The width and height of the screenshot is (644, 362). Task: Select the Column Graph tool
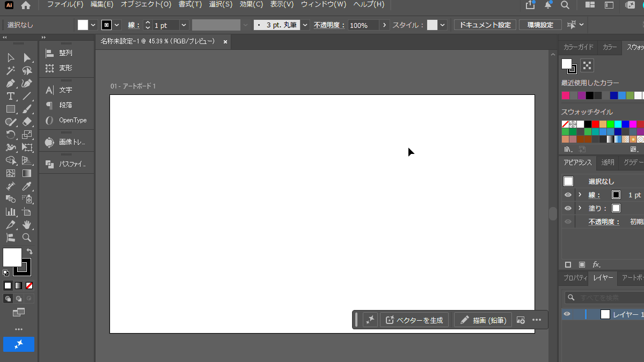11,212
